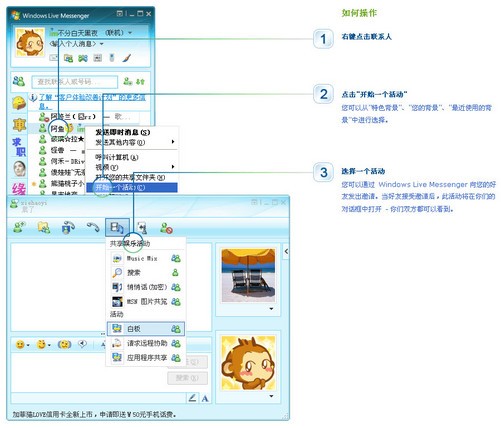Open the 求职 tab in left sidebar
This screenshot has height=428, width=501.
(x=19, y=147)
